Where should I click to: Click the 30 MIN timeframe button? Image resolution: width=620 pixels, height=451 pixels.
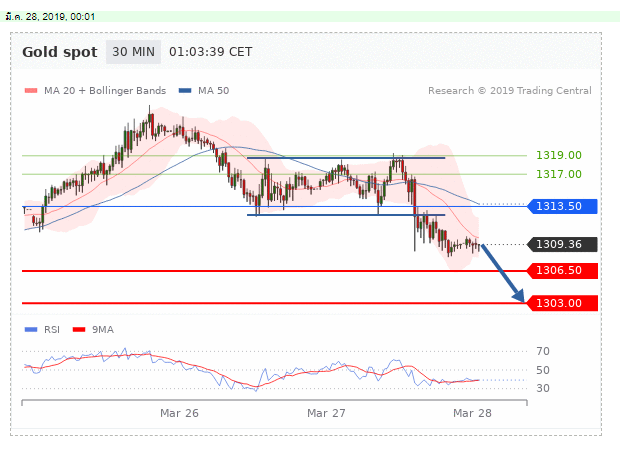tap(133, 52)
